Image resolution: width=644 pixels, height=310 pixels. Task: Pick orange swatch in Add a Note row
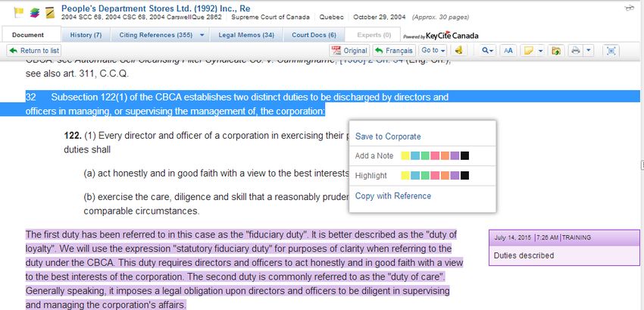click(x=445, y=155)
